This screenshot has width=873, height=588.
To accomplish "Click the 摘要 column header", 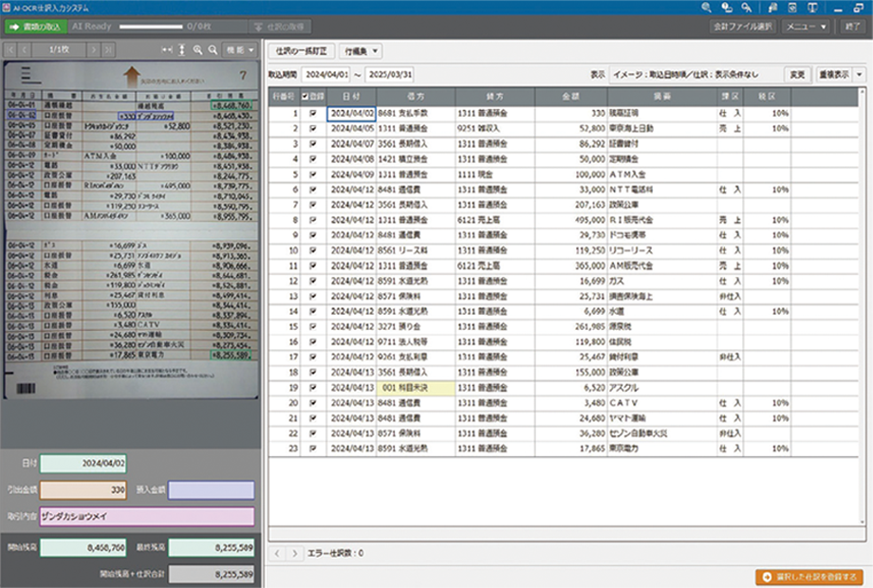I will click(x=662, y=97).
